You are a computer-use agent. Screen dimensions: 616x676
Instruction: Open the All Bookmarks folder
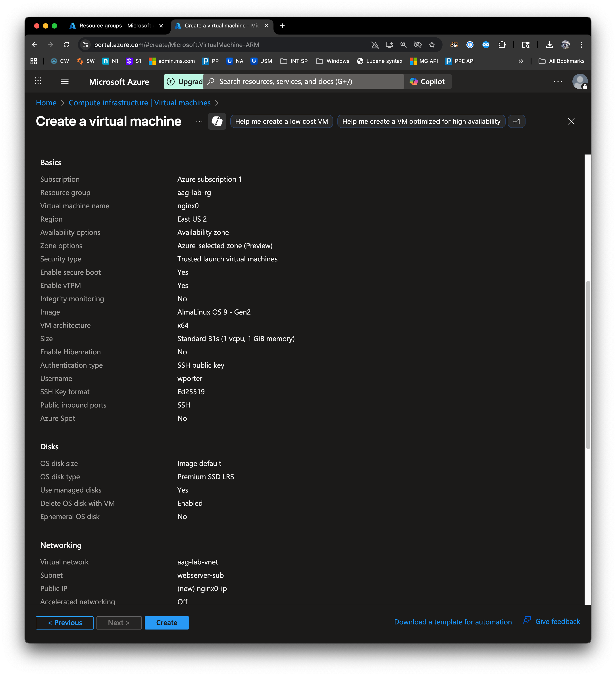point(561,61)
